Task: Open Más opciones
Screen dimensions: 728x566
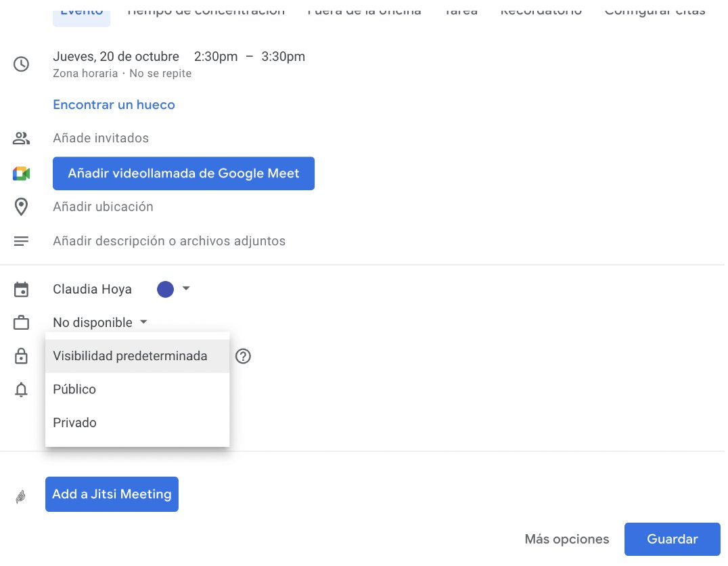Action: 567,539
